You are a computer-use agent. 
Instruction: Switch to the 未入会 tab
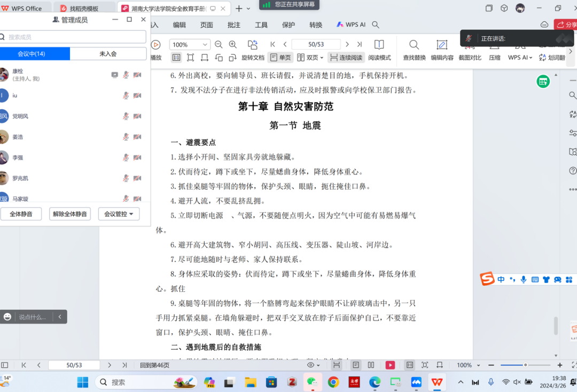click(108, 54)
